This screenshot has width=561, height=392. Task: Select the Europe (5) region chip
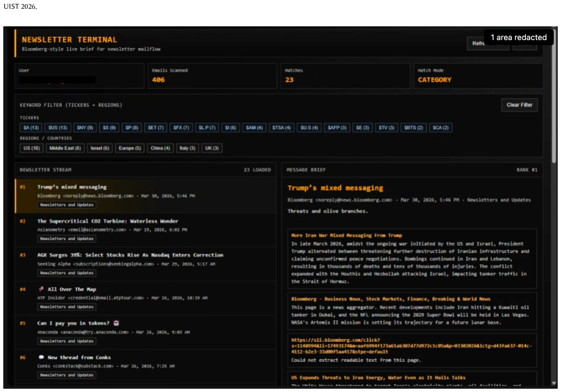pyautogui.click(x=130, y=148)
